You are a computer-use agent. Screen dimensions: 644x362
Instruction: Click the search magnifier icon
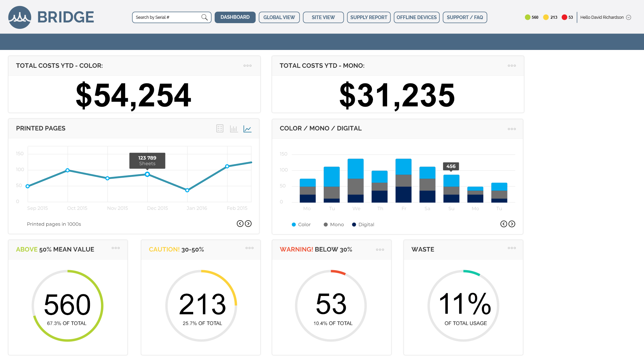coord(204,17)
